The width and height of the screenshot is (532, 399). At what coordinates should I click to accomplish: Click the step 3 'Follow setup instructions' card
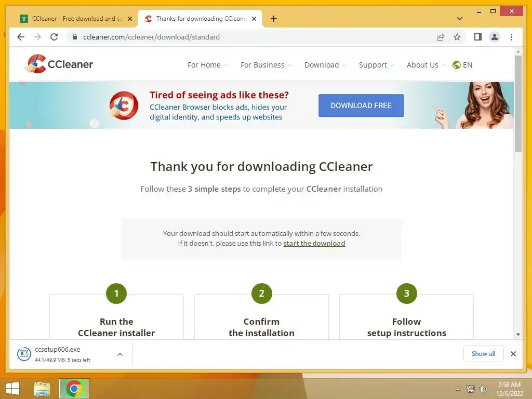[406, 316]
